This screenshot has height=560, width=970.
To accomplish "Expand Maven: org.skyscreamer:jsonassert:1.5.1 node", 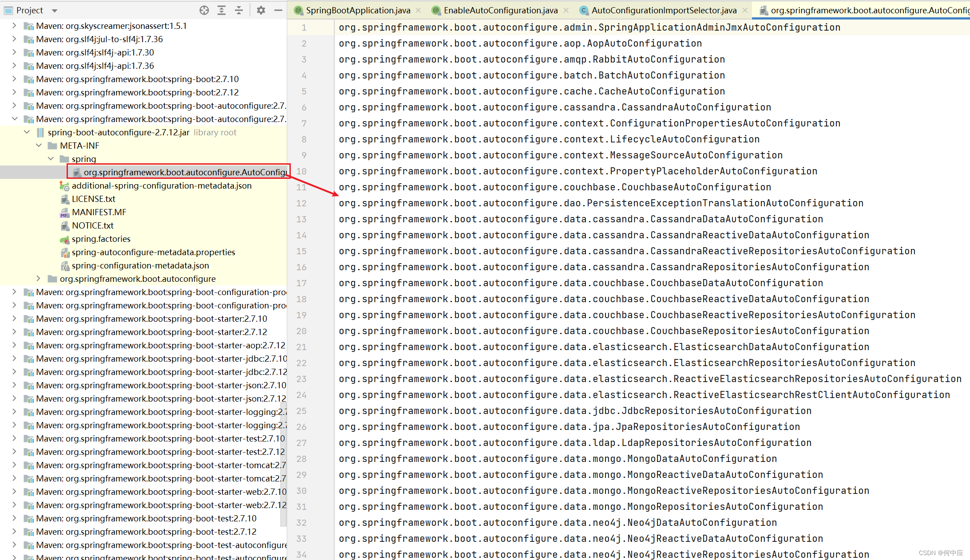I will (x=14, y=26).
